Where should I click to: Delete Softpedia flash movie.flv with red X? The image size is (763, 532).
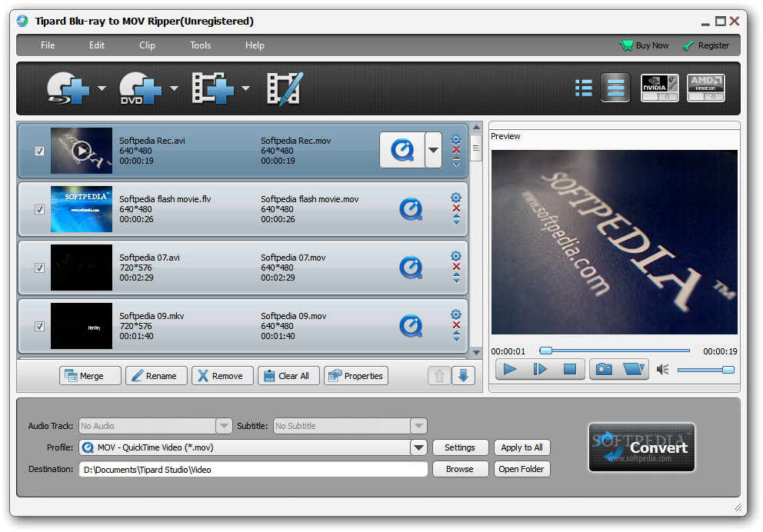456,208
